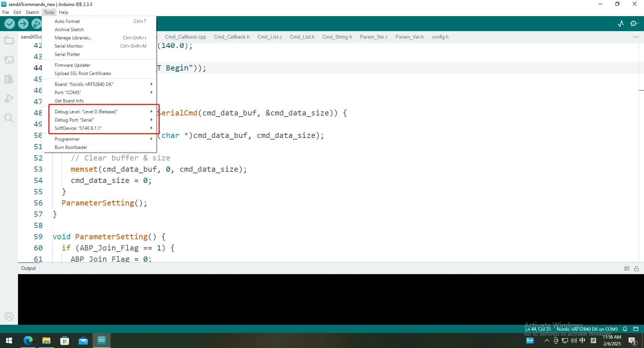Click the notifications bell in status bar
The height and width of the screenshot is (348, 644).
625,329
